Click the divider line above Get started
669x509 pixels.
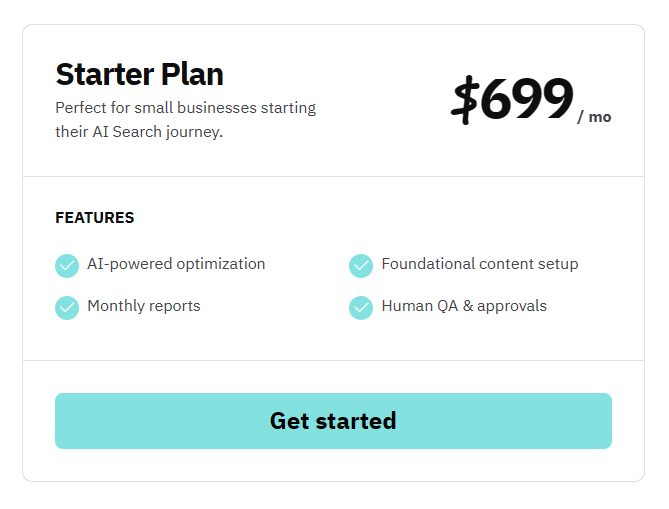(333, 360)
